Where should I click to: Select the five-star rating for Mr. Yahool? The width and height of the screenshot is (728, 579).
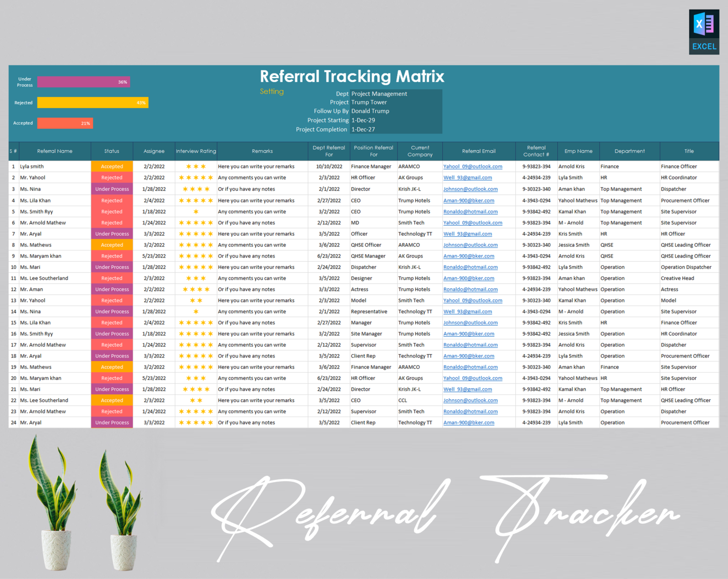click(x=196, y=177)
